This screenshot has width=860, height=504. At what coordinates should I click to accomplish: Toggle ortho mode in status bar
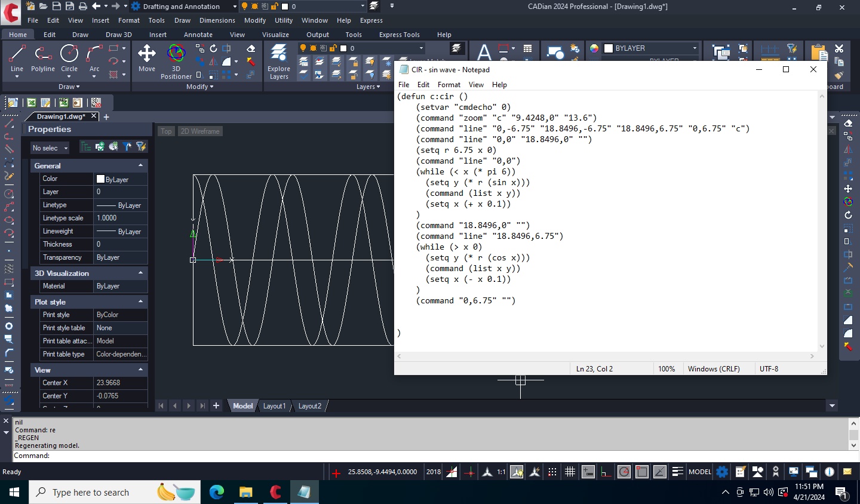(606, 472)
